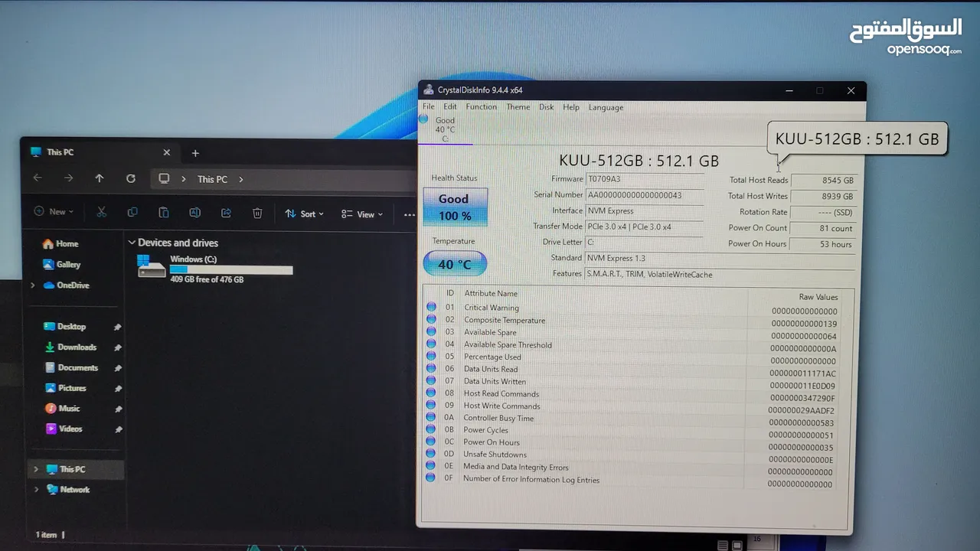Image resolution: width=980 pixels, height=551 pixels.
Task: Click the Attribute Name column header
Action: (491, 293)
